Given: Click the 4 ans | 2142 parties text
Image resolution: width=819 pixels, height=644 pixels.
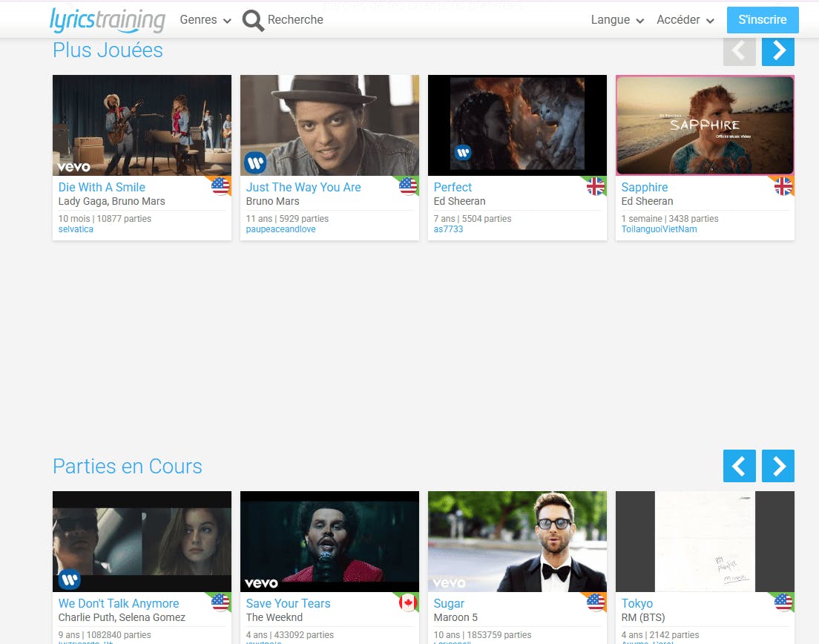Looking at the screenshot, I should point(660,635).
